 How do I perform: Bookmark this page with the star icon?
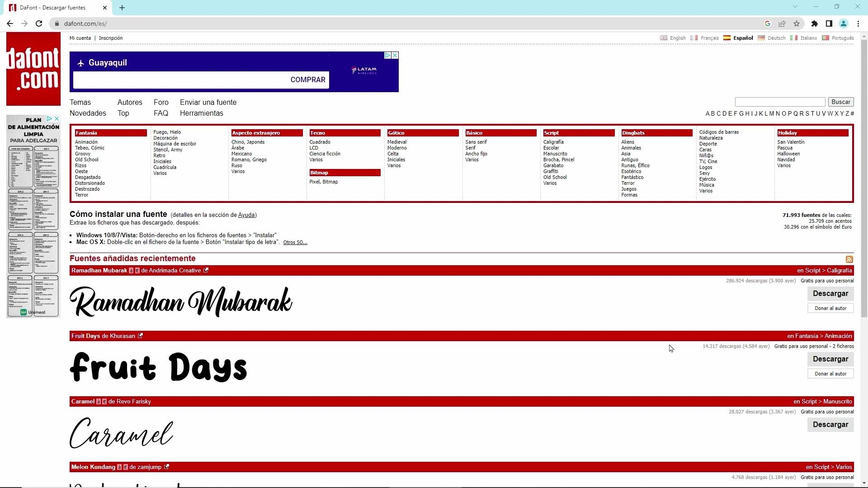(x=797, y=23)
